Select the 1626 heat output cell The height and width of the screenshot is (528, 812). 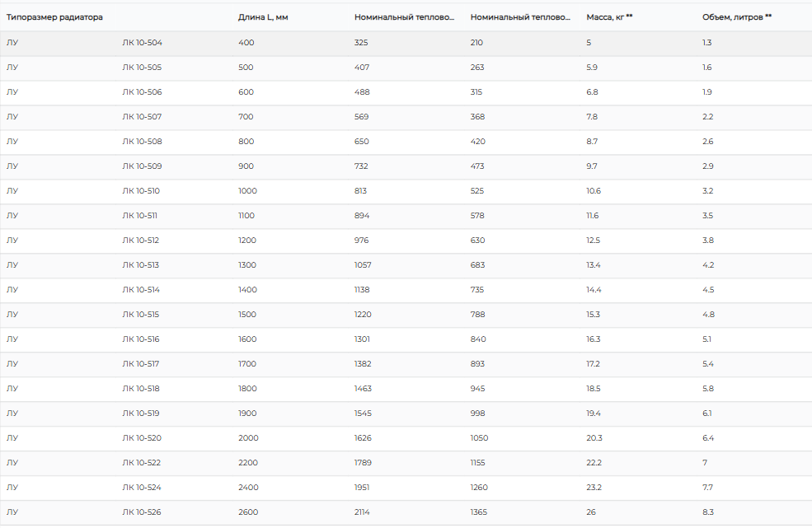363,438
